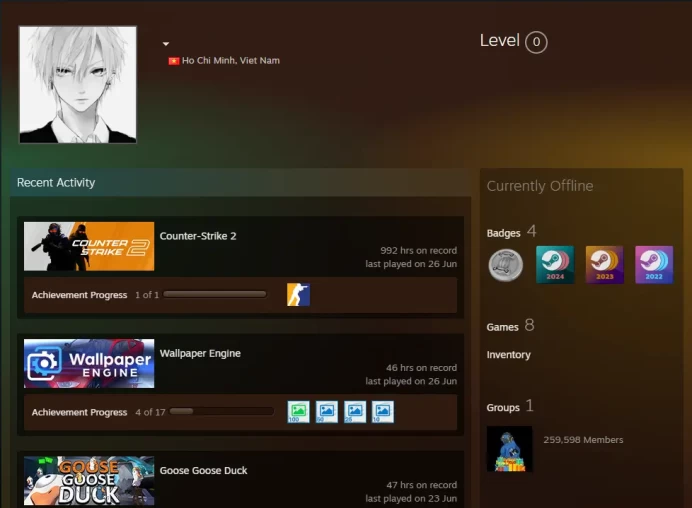Open Counter-Strike 2 Achievement Progress link
This screenshot has width=692, height=508.
(x=79, y=295)
